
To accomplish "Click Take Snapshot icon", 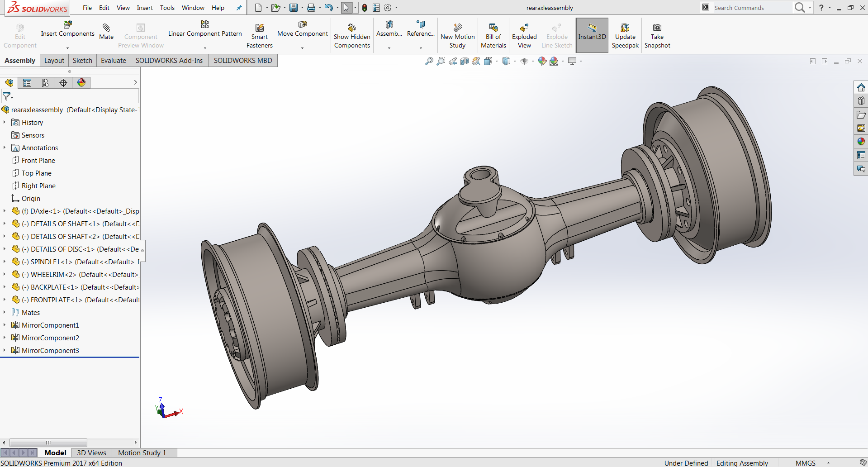I will point(657,28).
